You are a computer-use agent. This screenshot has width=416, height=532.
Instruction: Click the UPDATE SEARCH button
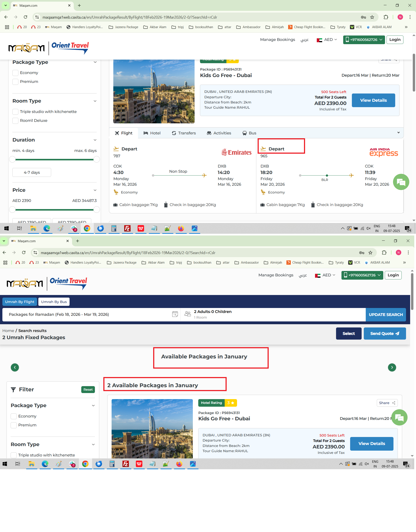[x=385, y=314]
